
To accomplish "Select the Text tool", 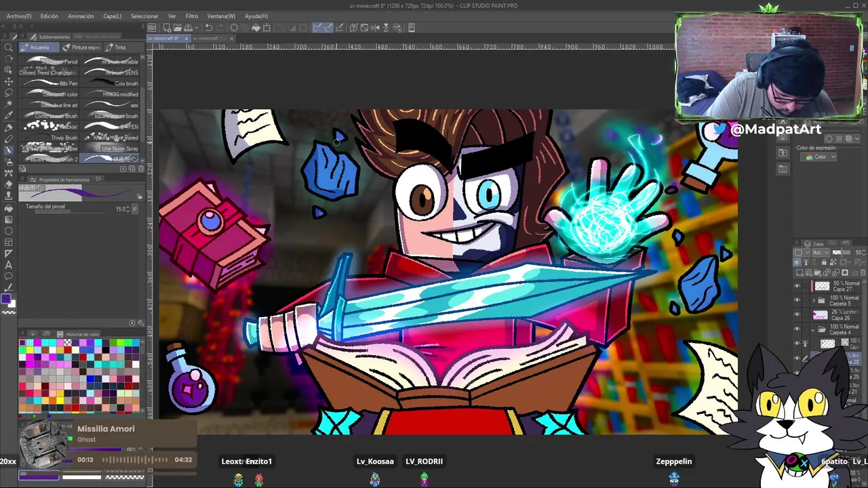I will [x=9, y=265].
